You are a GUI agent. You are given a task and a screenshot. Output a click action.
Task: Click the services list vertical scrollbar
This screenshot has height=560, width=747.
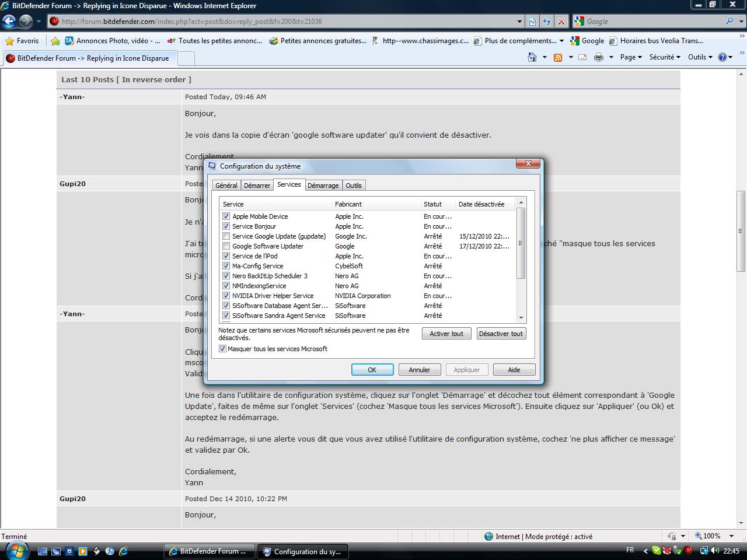pyautogui.click(x=521, y=243)
